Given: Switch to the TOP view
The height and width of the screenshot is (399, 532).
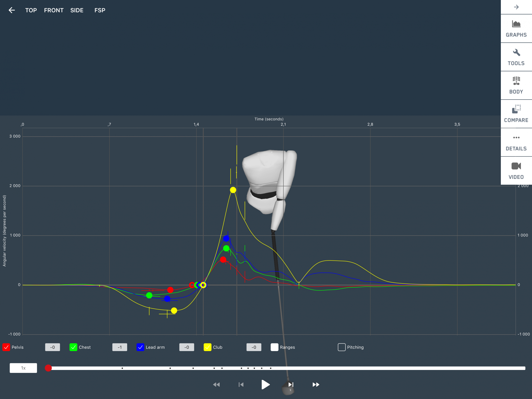Looking at the screenshot, I should pos(31,10).
